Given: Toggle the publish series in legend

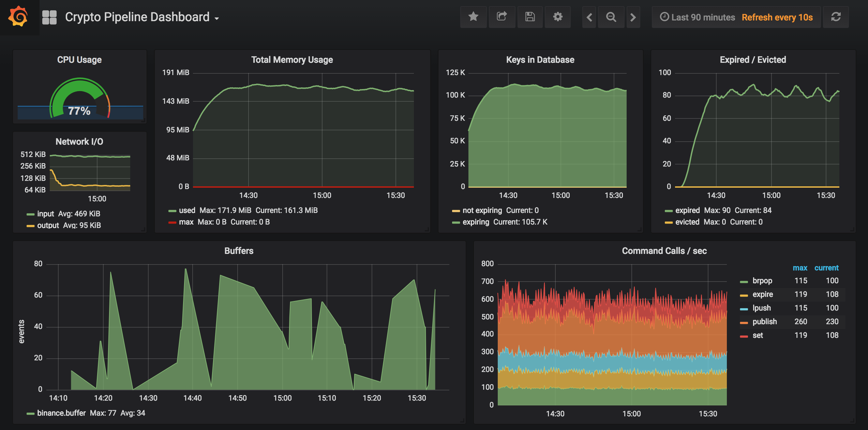Looking at the screenshot, I should click(764, 322).
